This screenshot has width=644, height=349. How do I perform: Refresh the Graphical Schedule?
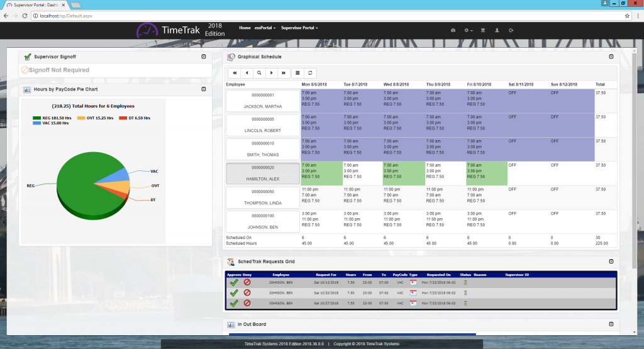click(310, 73)
